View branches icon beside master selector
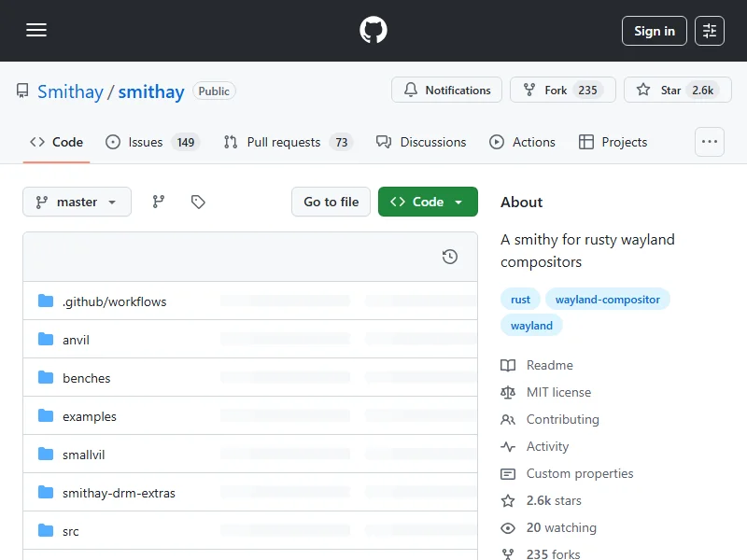Viewport: 747px width, 560px height. point(159,202)
